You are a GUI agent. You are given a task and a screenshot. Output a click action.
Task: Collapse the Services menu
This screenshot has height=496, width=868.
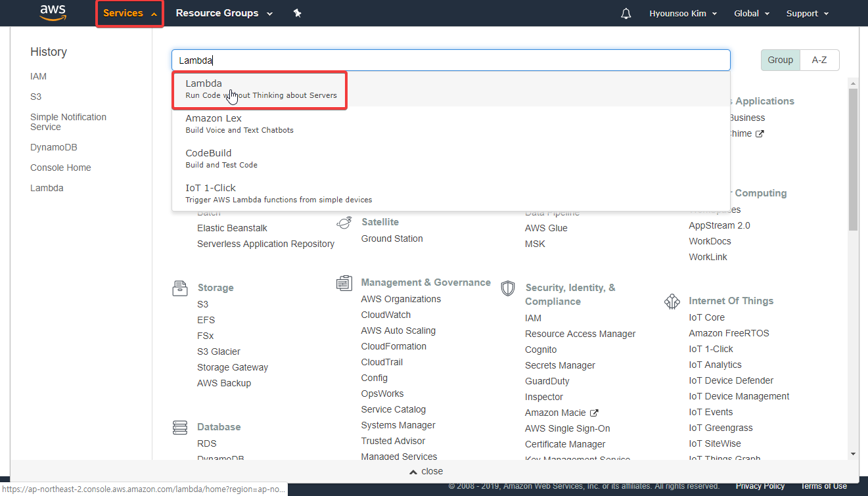tap(130, 13)
